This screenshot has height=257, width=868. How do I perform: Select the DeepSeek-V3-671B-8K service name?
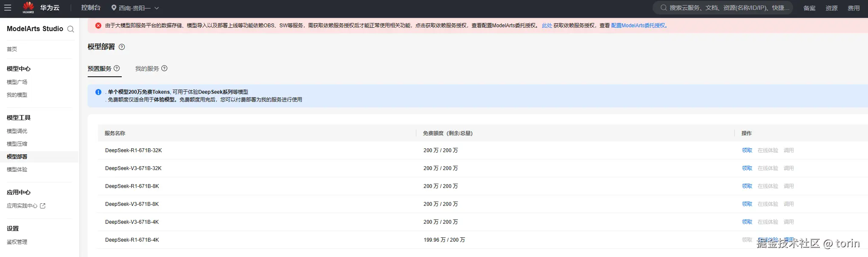(x=132, y=204)
